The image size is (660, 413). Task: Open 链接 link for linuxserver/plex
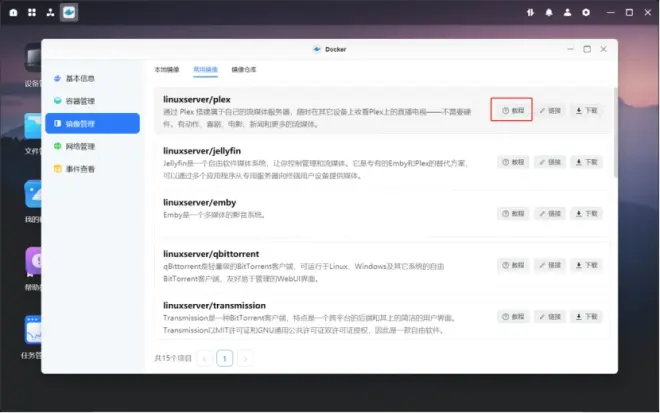[550, 111]
